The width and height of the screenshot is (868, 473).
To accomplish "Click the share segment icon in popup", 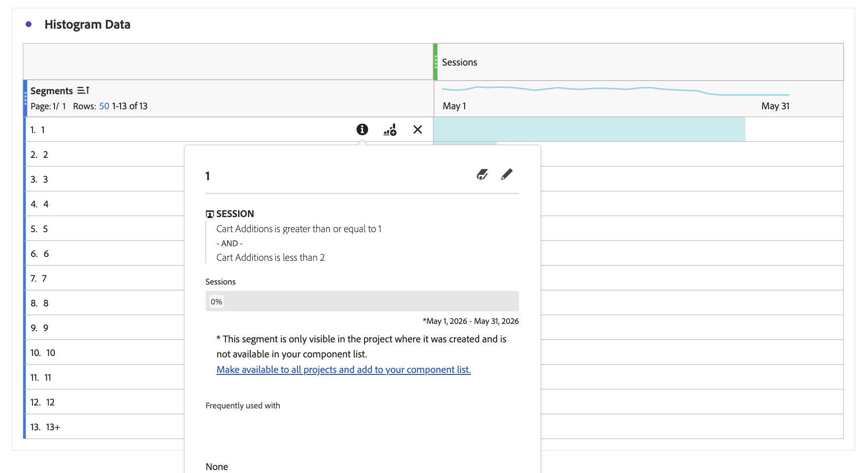I will point(482,174).
